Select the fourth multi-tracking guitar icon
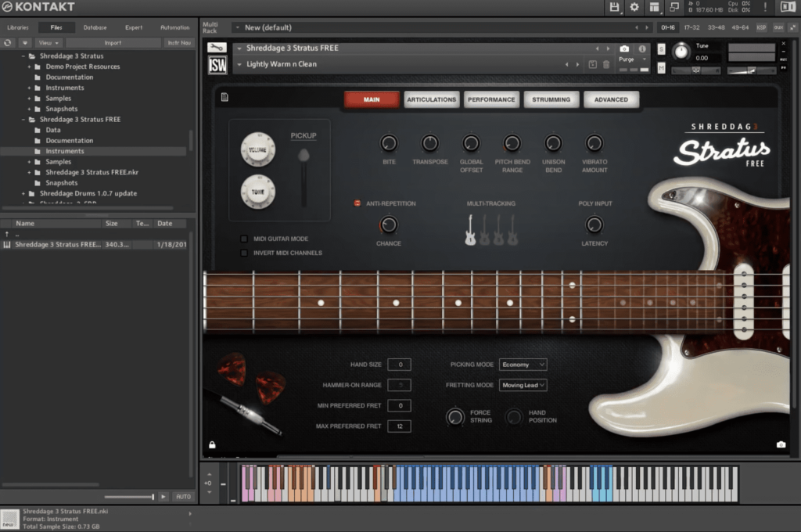 coord(512,230)
